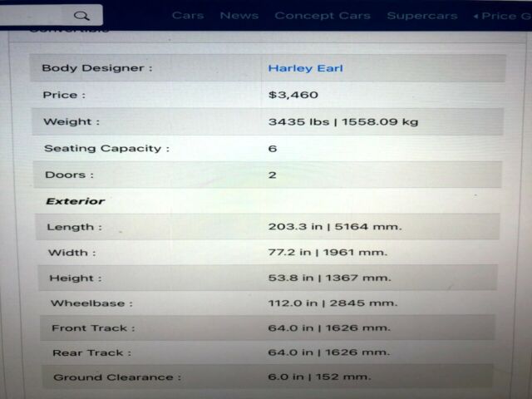Select the seating capacity value 6

pyautogui.click(x=273, y=149)
